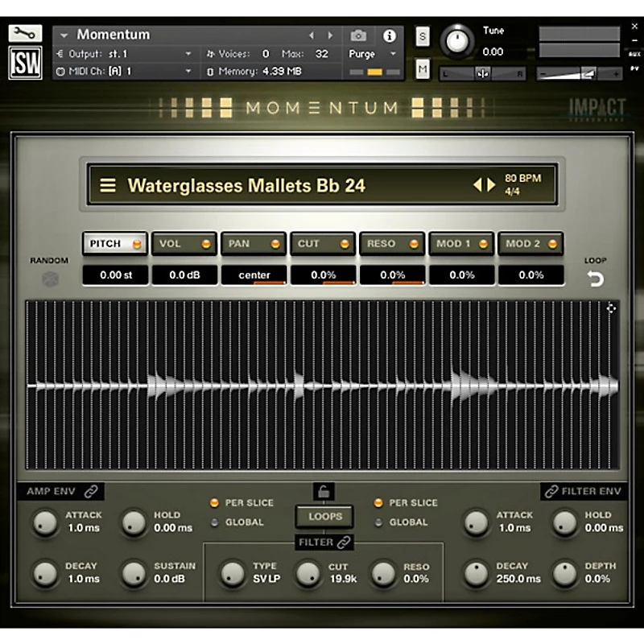The width and height of the screenshot is (644, 644).
Task: Open the preset hamburger menu
Action: point(108,185)
